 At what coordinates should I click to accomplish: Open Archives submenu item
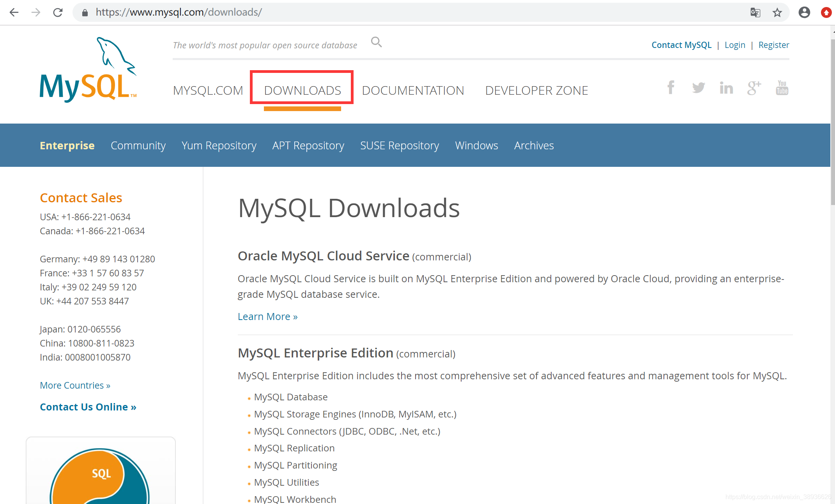click(x=534, y=145)
